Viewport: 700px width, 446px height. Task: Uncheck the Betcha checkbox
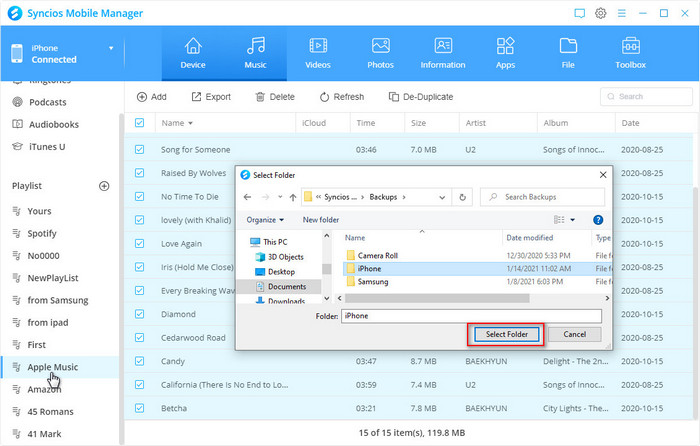[x=139, y=408]
